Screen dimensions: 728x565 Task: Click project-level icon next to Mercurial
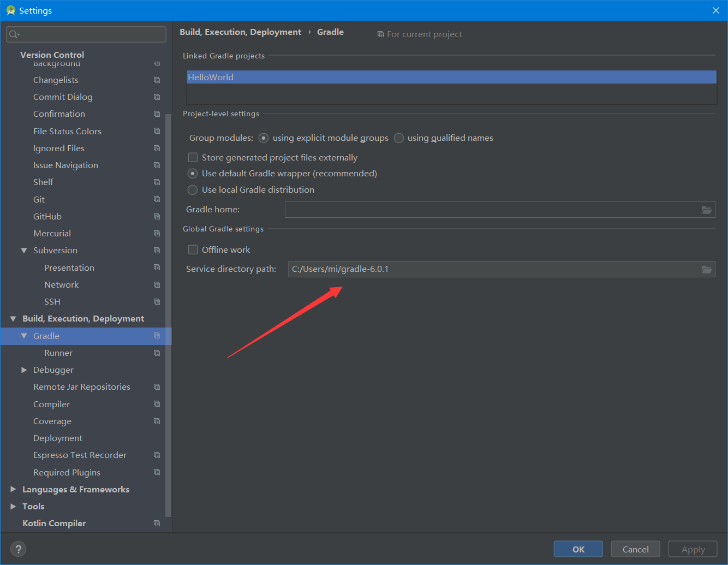(157, 234)
